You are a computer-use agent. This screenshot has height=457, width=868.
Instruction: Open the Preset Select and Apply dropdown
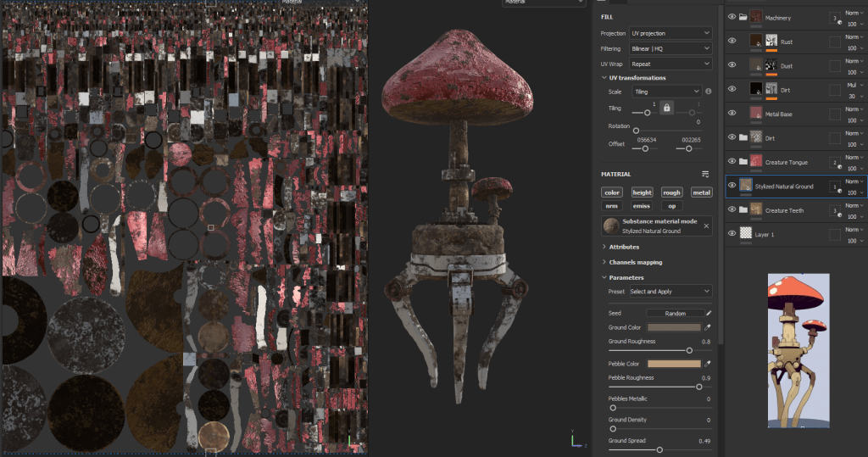(670, 291)
